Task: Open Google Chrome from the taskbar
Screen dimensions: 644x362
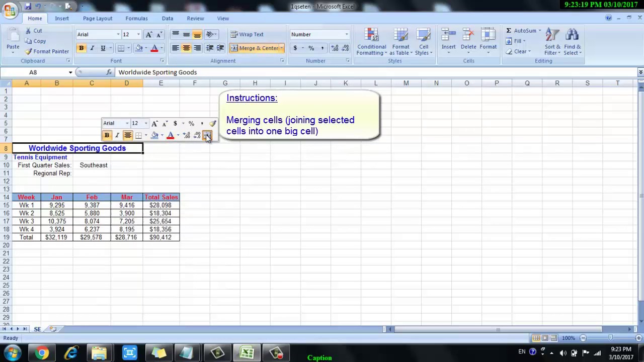Action: pos(42,353)
